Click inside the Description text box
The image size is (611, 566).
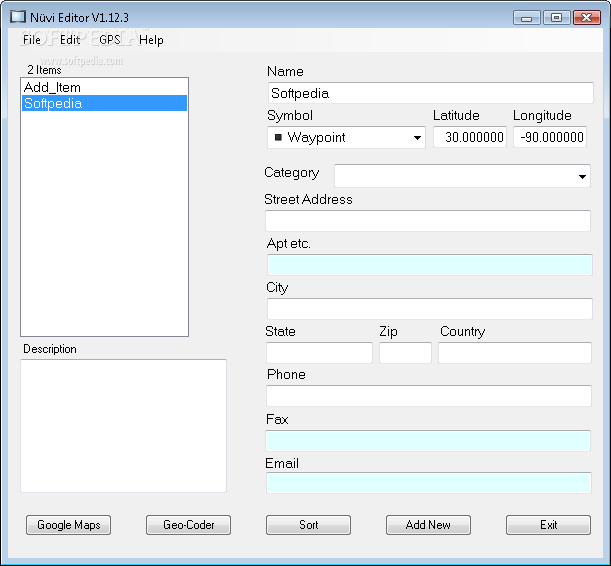tap(124, 426)
